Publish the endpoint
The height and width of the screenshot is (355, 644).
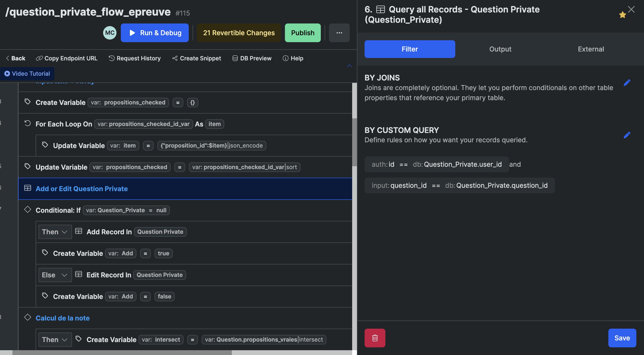[302, 33]
